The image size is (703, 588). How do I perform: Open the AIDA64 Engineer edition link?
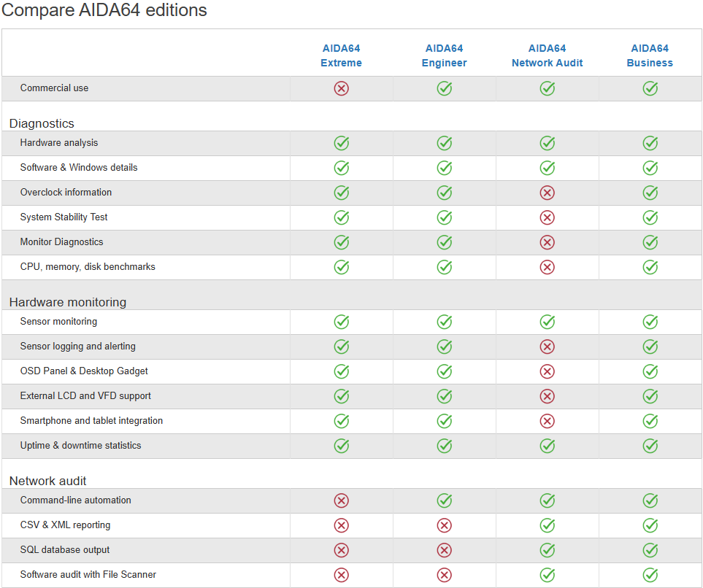444,55
